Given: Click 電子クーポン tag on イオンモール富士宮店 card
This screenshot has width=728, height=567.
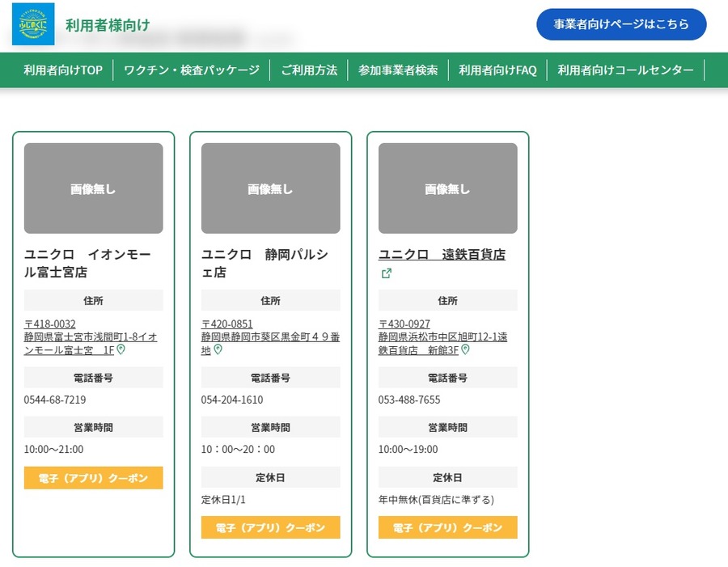Looking at the screenshot, I should point(93,478).
